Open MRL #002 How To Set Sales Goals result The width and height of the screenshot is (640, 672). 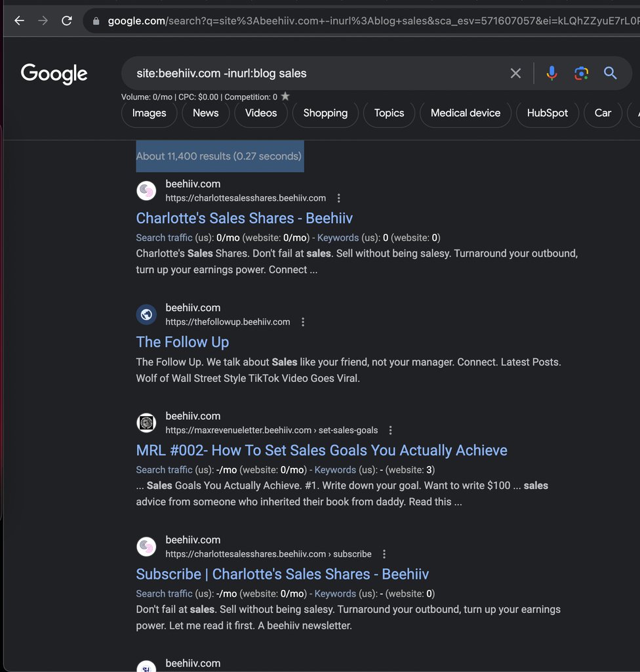pos(322,450)
